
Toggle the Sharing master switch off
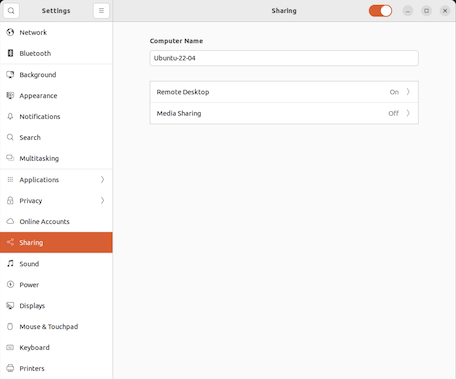pyautogui.click(x=380, y=11)
